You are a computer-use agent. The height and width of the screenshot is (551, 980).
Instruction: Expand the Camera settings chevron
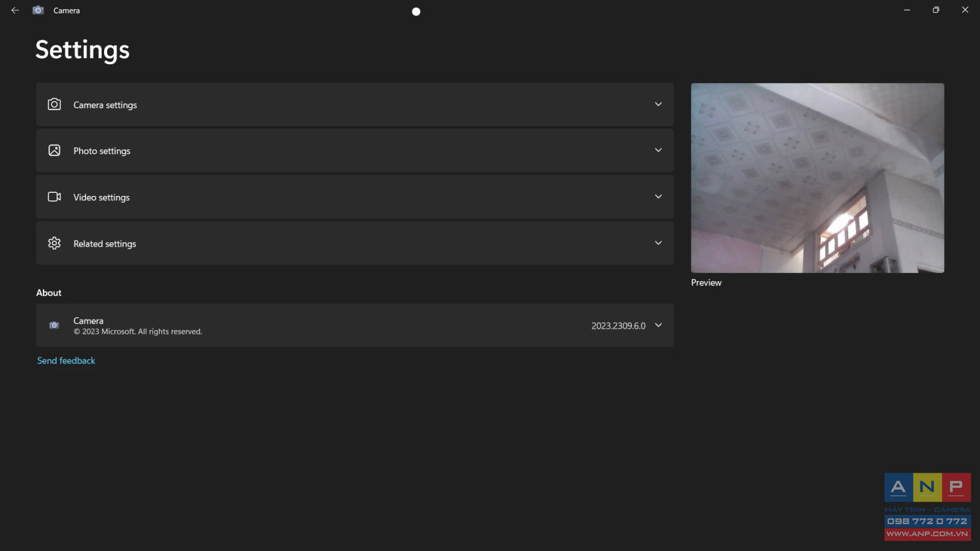658,104
